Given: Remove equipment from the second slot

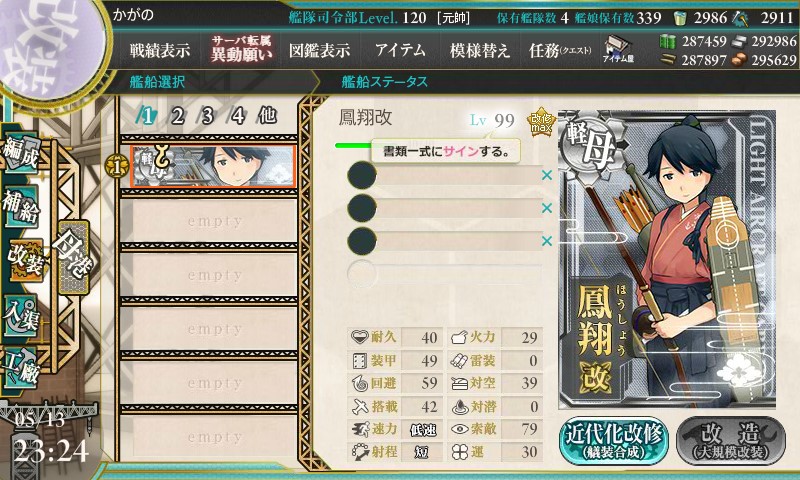Looking at the screenshot, I should (547, 208).
